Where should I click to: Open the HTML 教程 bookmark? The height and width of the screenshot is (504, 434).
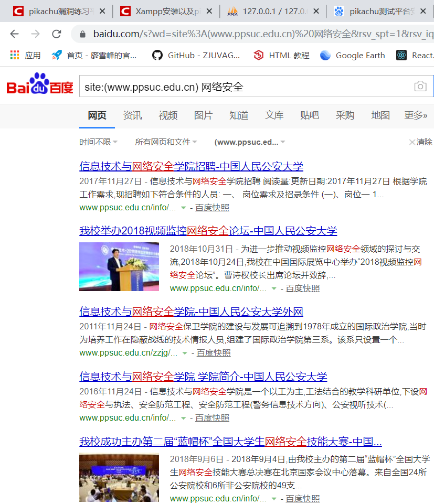282,55
